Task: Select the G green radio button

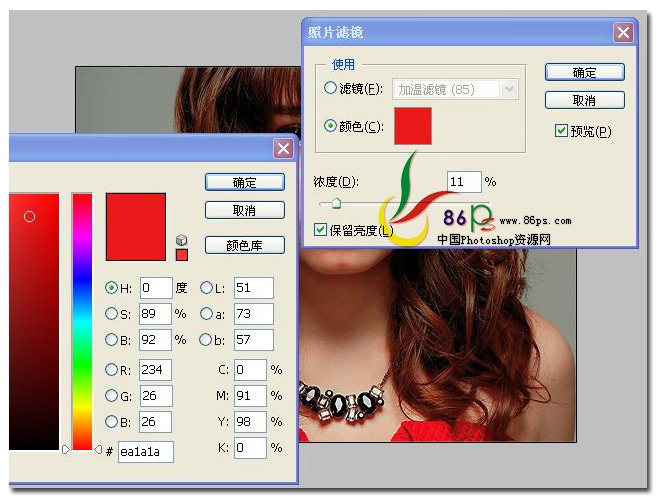Action: click(x=111, y=396)
